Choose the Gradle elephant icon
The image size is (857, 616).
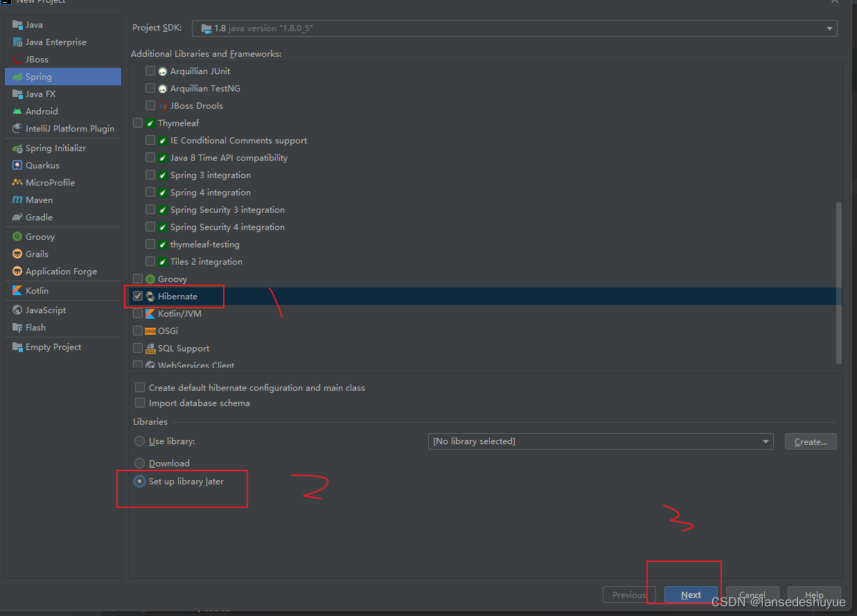coord(17,218)
